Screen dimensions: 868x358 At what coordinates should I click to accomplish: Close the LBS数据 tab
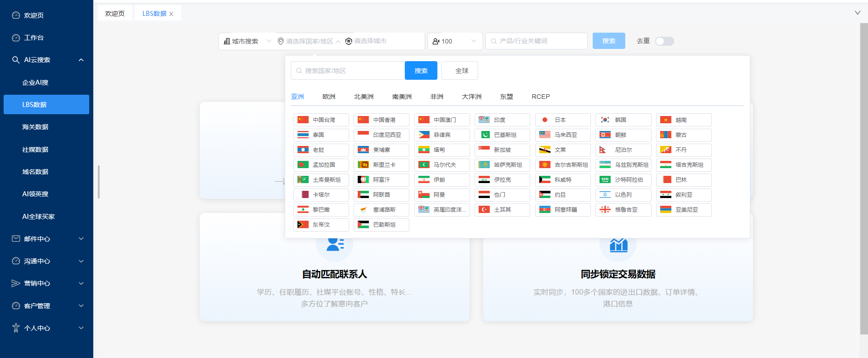point(171,14)
